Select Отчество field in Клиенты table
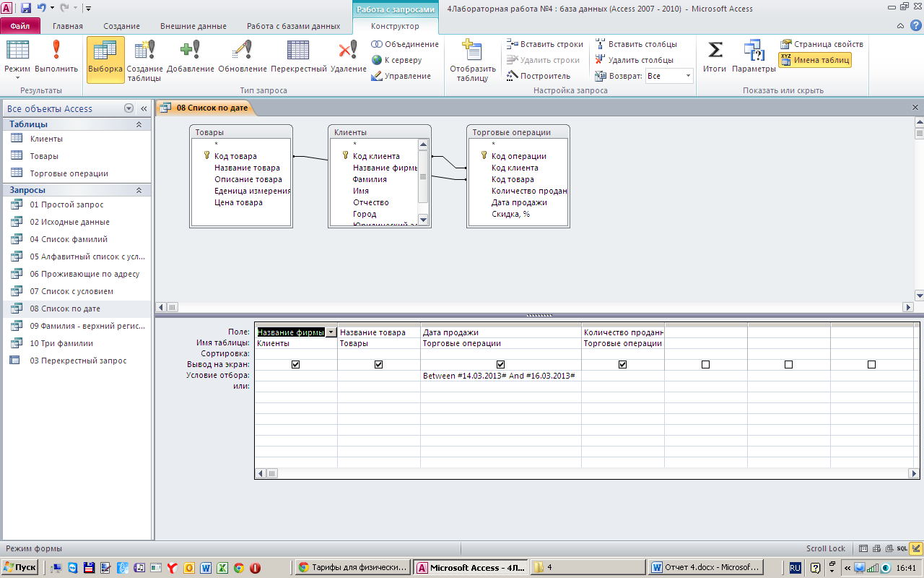 coord(370,202)
